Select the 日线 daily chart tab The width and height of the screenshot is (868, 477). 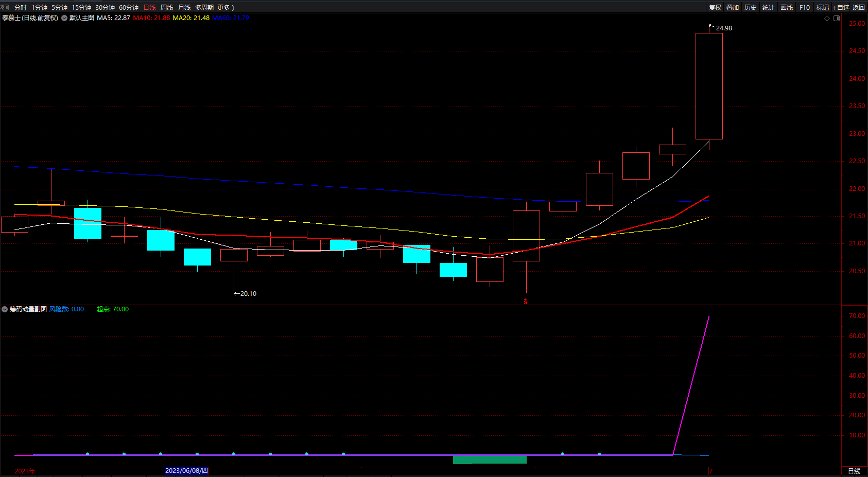(x=149, y=8)
